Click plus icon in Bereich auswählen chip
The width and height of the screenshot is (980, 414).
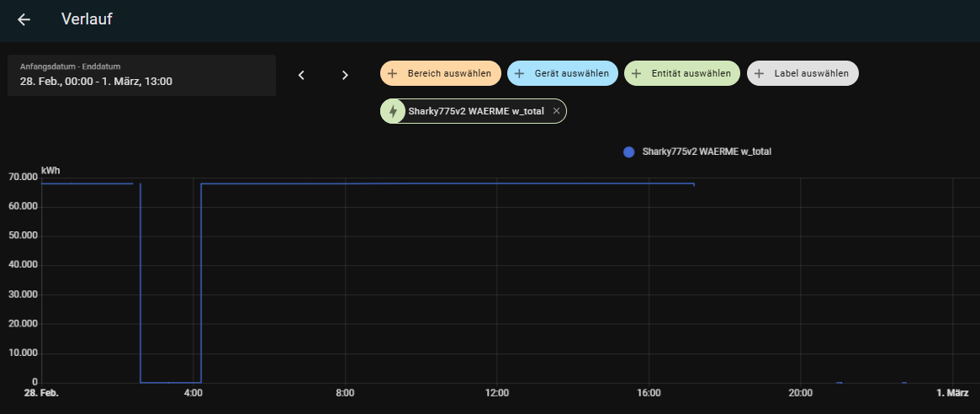[393, 73]
